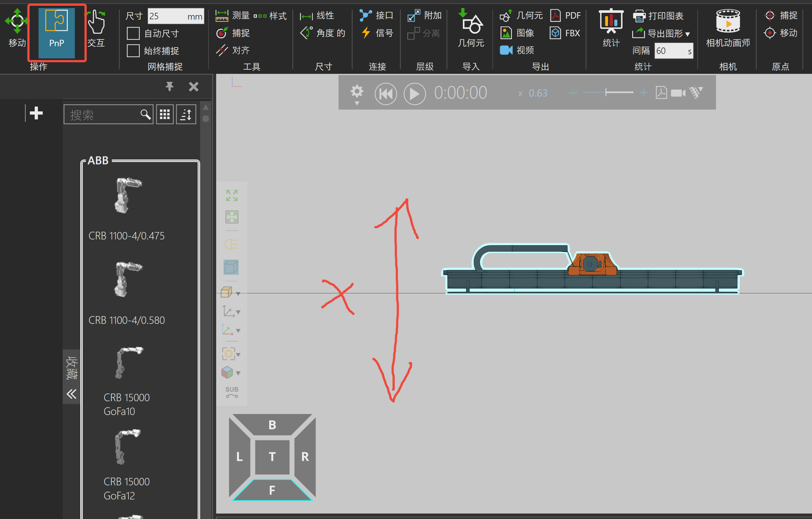Viewport: 812px width, 519px height.
Task: Open 相机动画师 camera animator
Action: (x=728, y=28)
